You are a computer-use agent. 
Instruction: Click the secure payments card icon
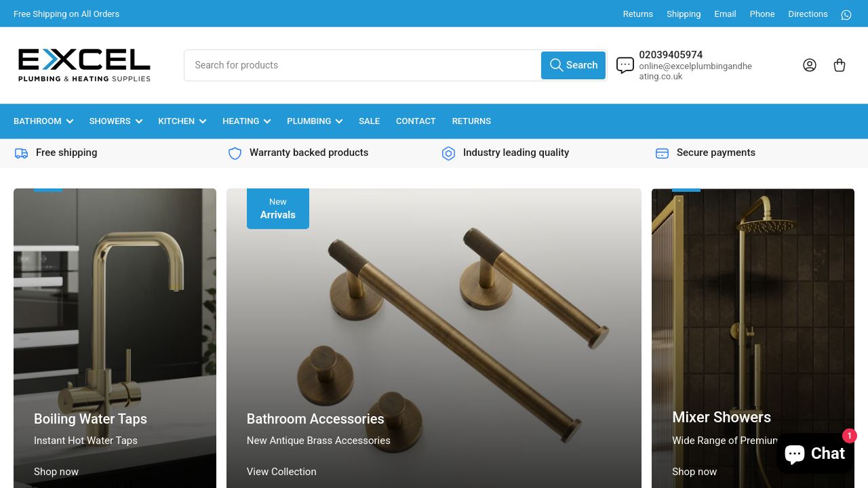(x=662, y=153)
